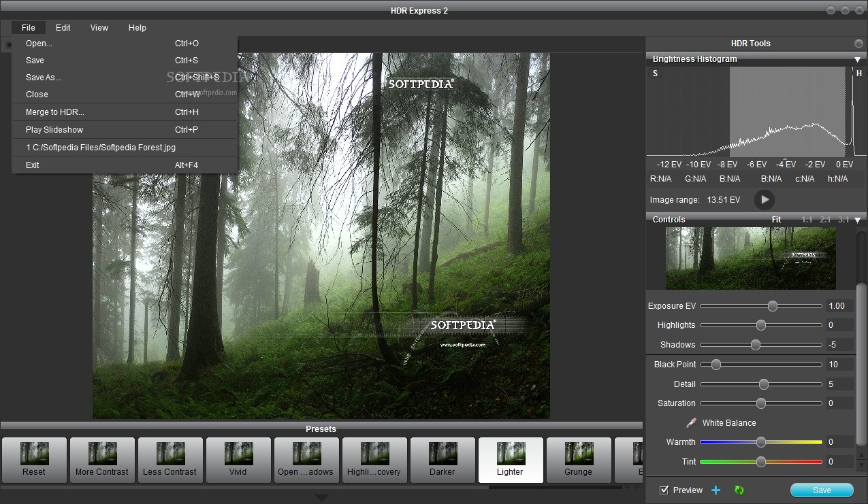The height and width of the screenshot is (504, 868).
Task: Collapse the Brightness Histogram section
Action: 857,60
